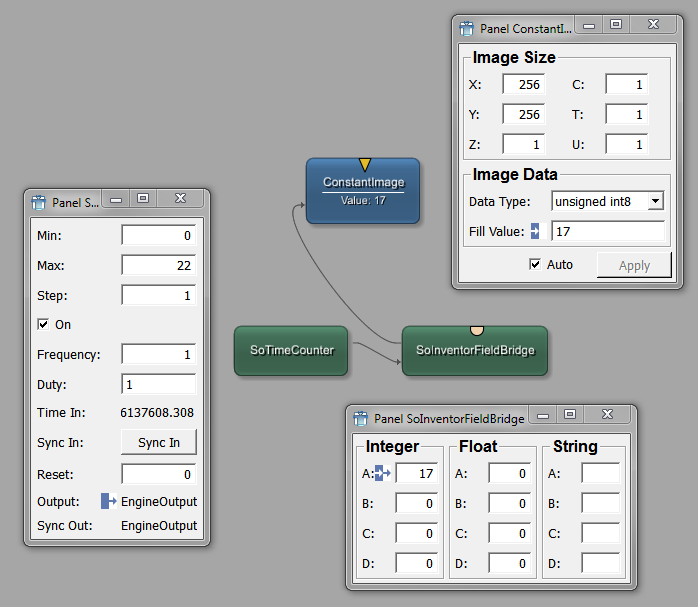Select the SoInventorFieldBridge module node
The height and width of the screenshot is (607, 698).
(475, 351)
